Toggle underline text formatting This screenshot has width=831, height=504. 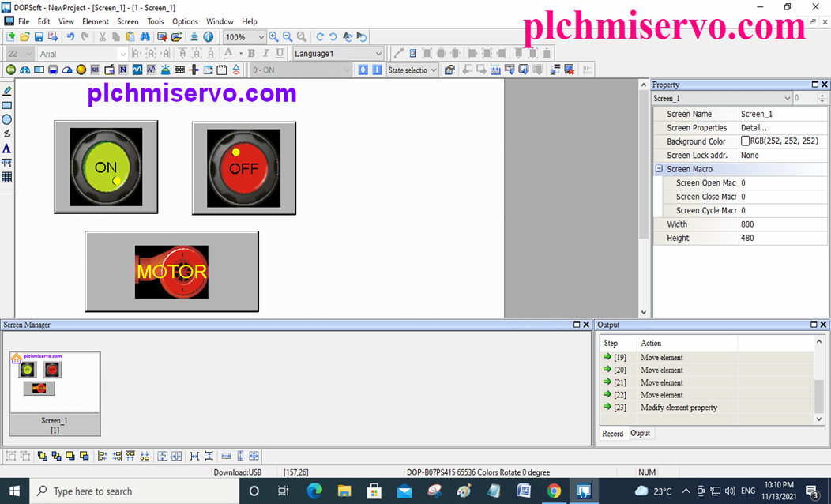coord(280,53)
